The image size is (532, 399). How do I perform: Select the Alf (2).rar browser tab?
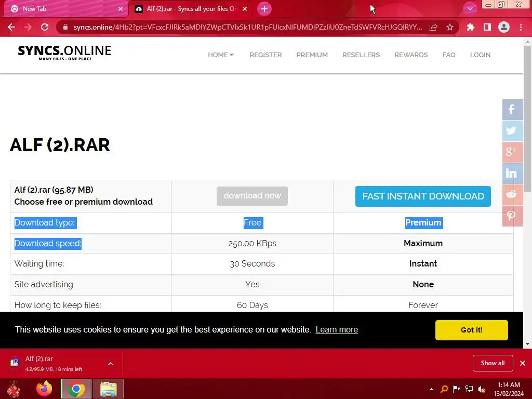[190, 9]
